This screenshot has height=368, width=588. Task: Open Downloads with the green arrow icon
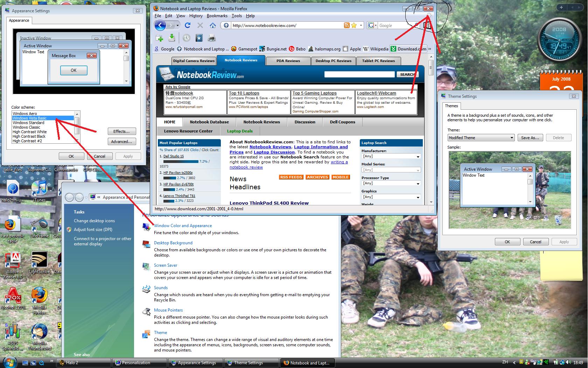coord(172,38)
